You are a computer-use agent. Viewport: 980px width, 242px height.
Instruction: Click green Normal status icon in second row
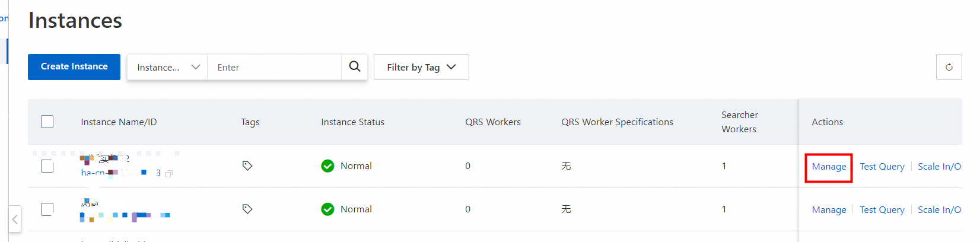coord(327,209)
